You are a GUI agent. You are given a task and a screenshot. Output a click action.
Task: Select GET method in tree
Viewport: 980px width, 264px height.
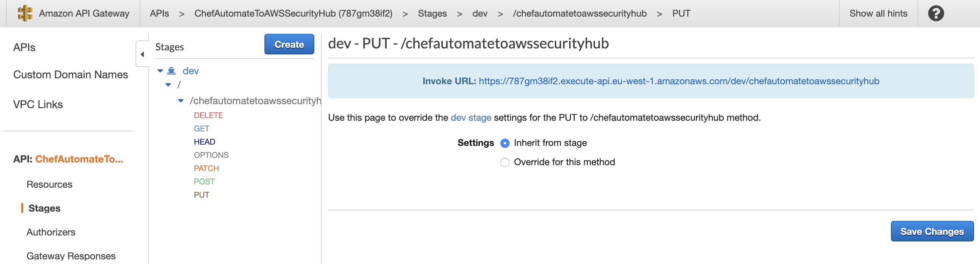pos(202,129)
